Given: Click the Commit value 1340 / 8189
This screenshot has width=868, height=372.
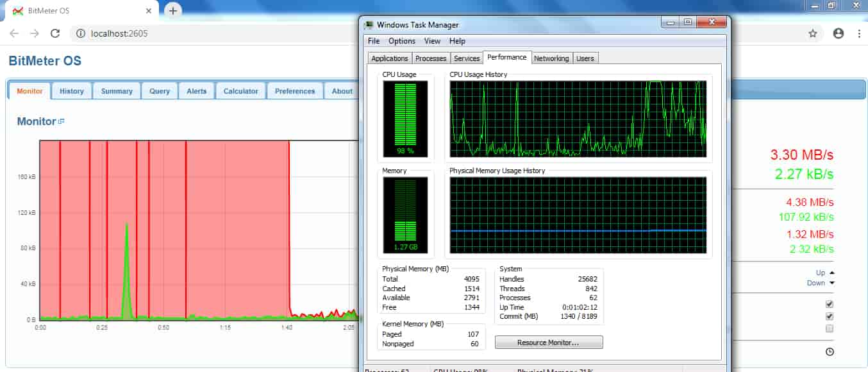Looking at the screenshot, I should (x=579, y=316).
